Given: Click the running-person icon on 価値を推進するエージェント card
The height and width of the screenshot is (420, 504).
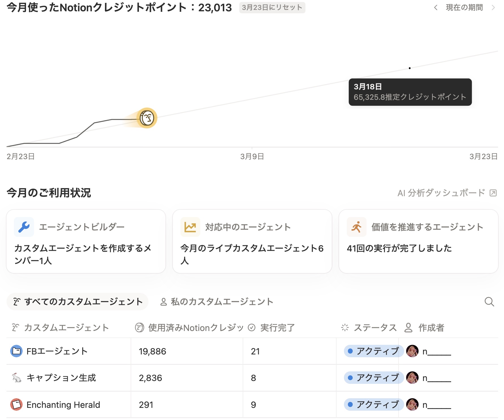Looking at the screenshot, I should pyautogui.click(x=356, y=226).
